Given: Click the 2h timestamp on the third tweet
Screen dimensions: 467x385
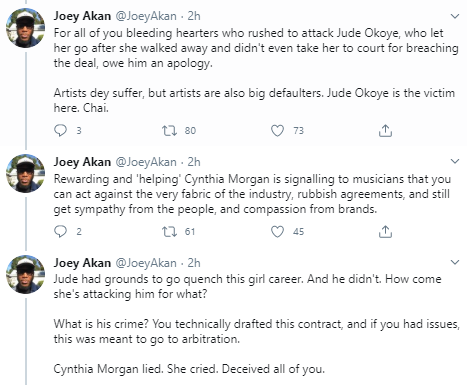Looking at the screenshot, I should point(194,263).
